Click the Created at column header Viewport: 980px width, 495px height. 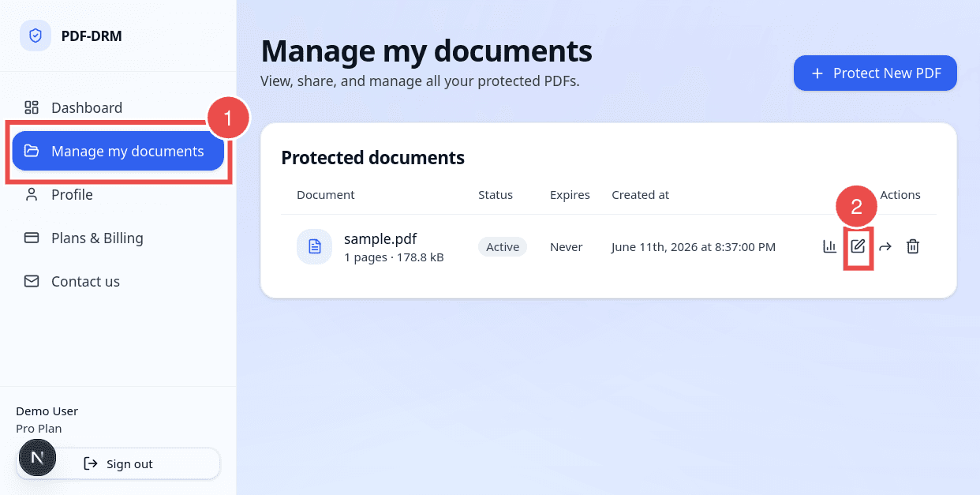point(641,195)
